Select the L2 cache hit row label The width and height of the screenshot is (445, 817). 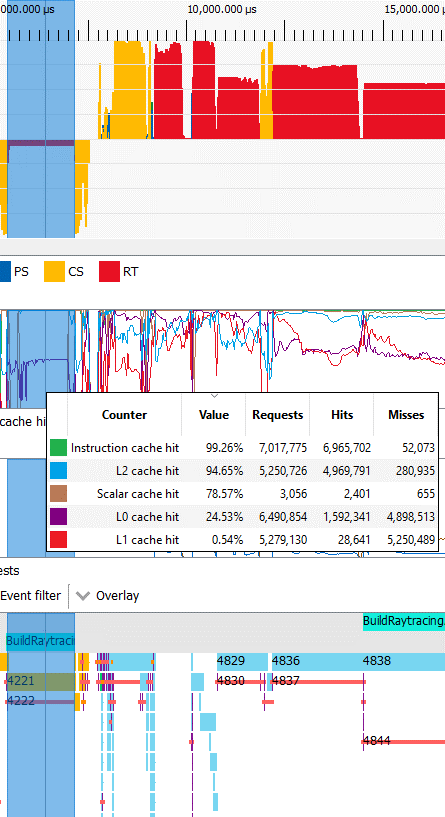coord(147,471)
